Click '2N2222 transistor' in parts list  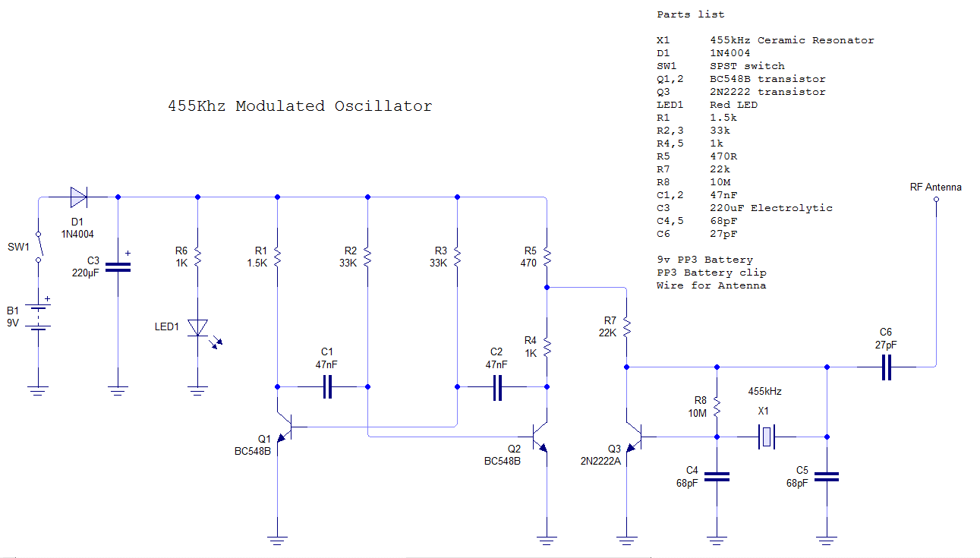767,92
